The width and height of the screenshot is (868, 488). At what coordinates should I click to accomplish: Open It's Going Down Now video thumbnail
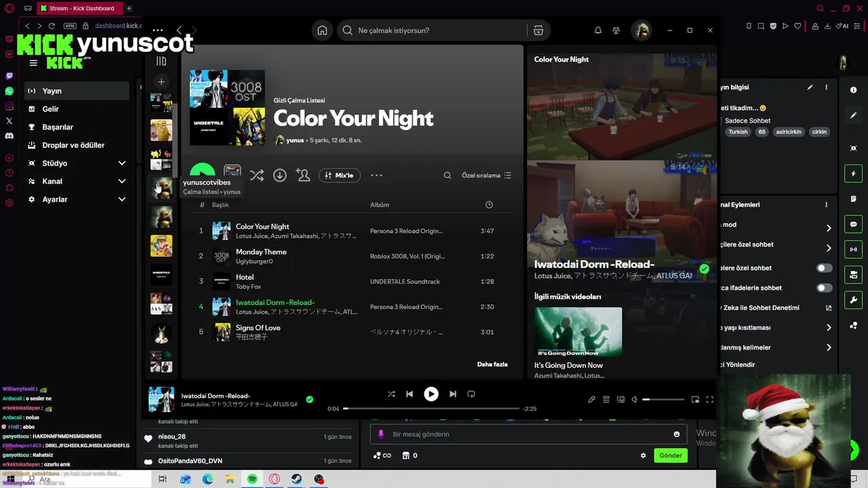click(x=578, y=332)
